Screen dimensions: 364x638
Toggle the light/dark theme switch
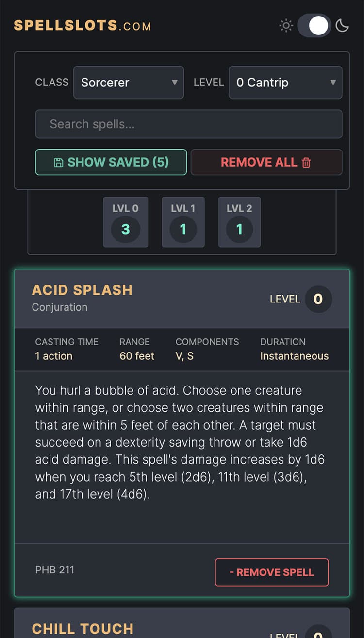point(314,26)
